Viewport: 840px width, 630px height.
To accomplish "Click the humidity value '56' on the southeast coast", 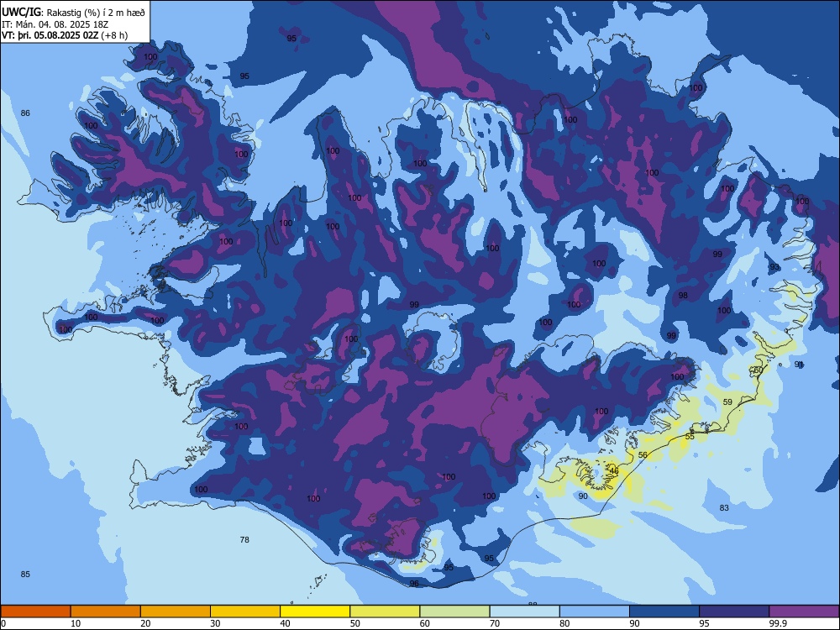I will tap(643, 454).
